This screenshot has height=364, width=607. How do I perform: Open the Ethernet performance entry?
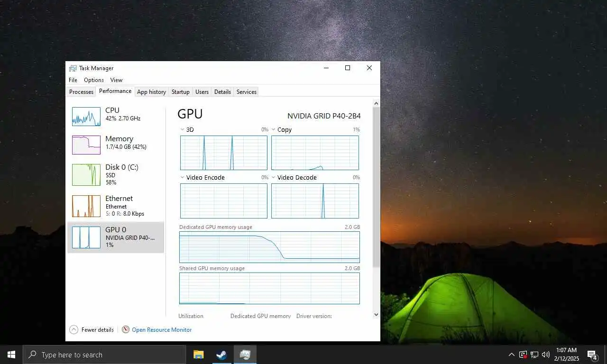coord(116,206)
